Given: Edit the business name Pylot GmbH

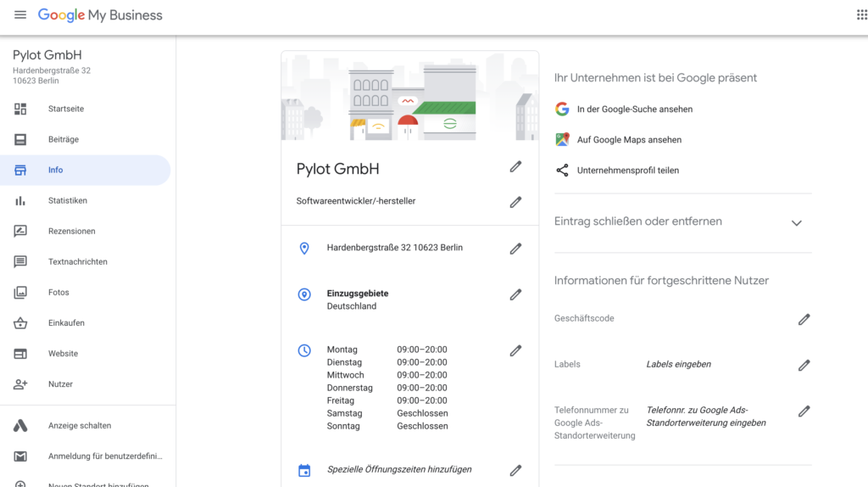Looking at the screenshot, I should pos(515,167).
